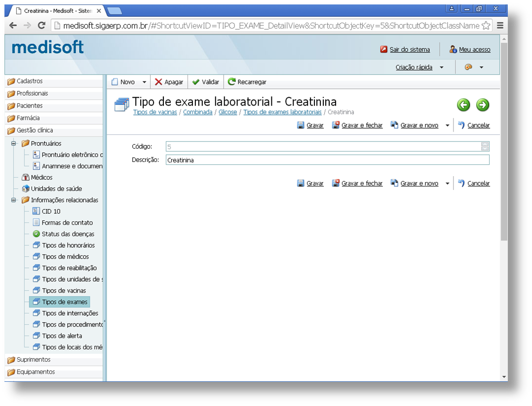
Task: Open the top Gravar e novo dropdown arrow
Action: click(447, 125)
